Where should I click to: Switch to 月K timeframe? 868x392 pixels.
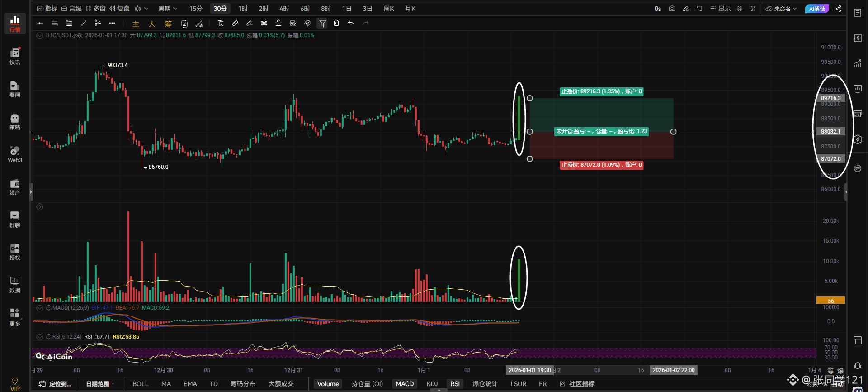tap(410, 9)
